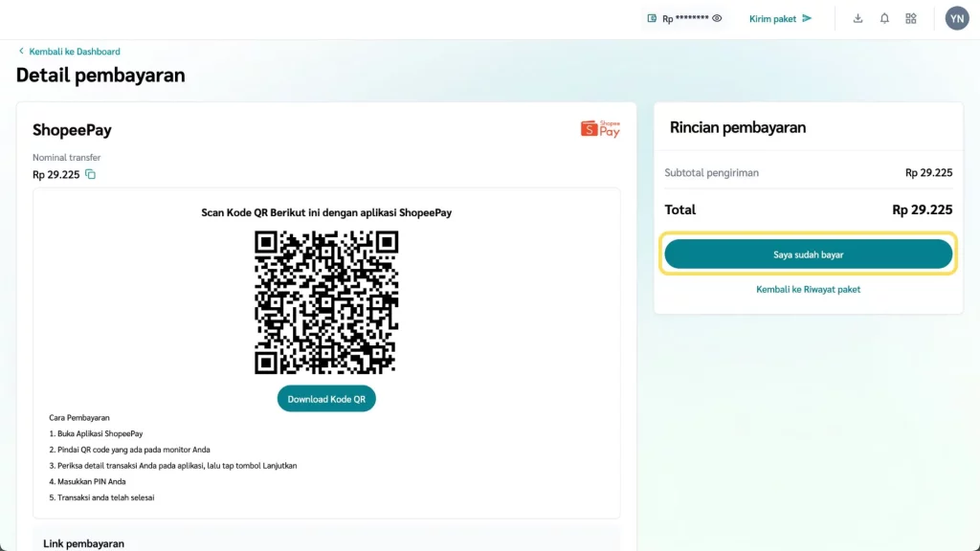The image size is (980, 551).
Task: Go back via Kembali ke Dashboard
Action: coord(75,52)
